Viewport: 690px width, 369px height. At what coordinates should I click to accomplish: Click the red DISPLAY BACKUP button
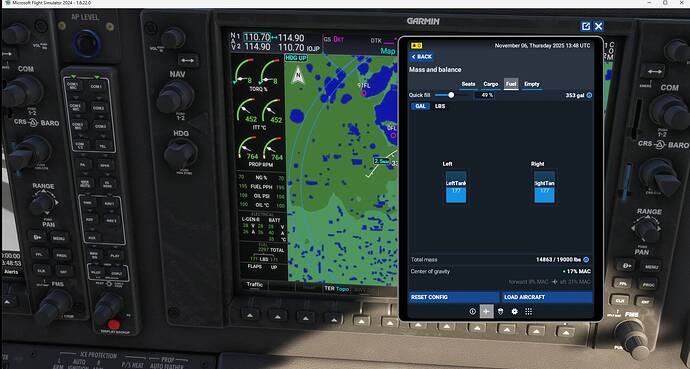tap(114, 325)
